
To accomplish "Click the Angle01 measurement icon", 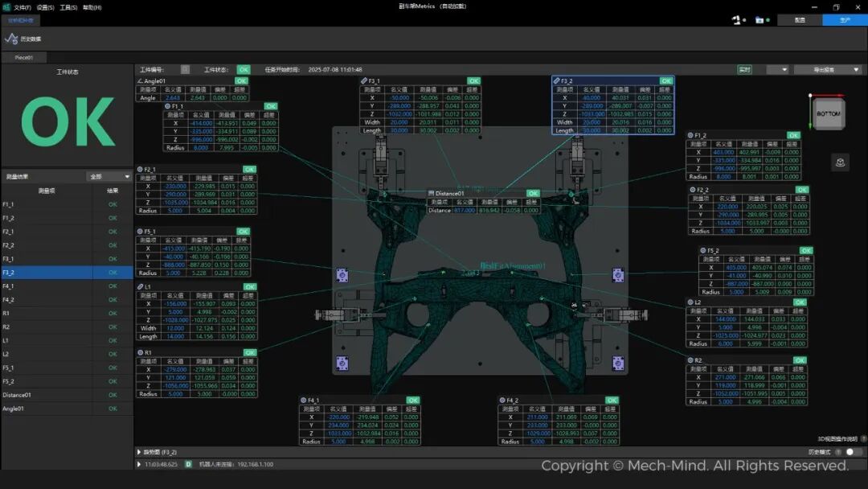I will [140, 81].
